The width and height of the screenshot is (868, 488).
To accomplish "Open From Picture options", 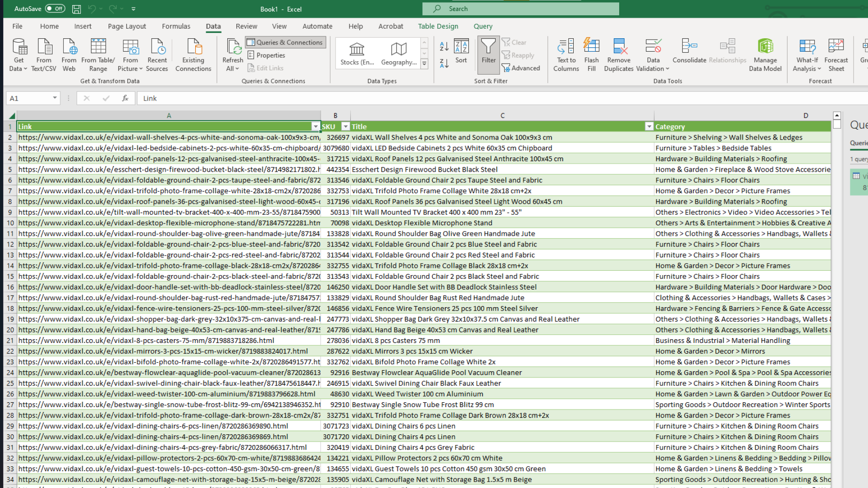I will (x=130, y=55).
